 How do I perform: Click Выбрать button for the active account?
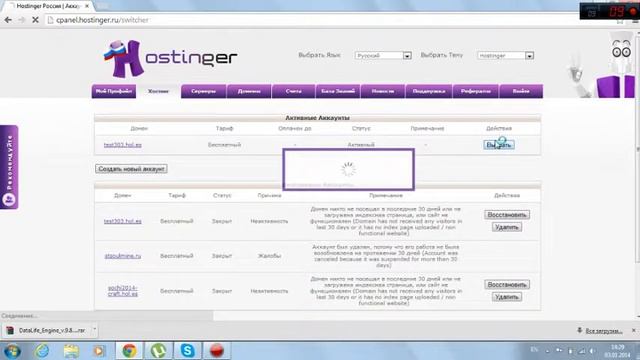[x=499, y=145]
